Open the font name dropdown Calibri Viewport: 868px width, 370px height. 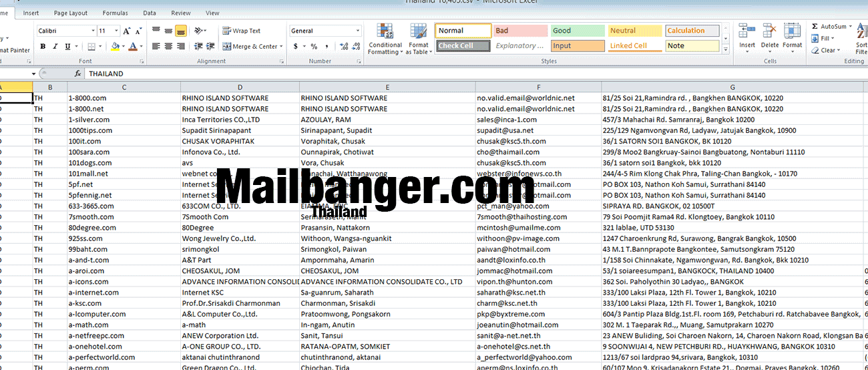93,31
